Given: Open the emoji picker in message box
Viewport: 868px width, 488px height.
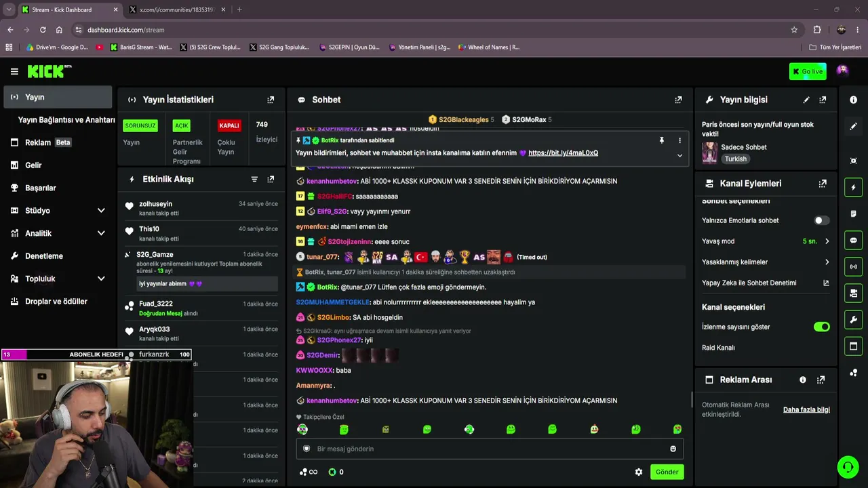Looking at the screenshot, I should 673,449.
